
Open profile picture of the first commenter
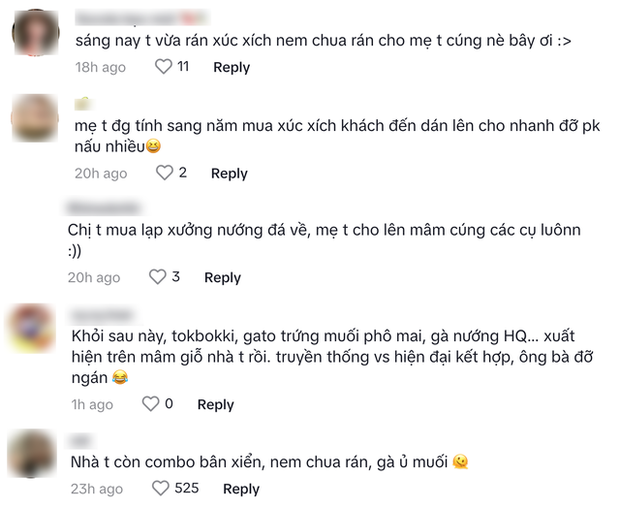(37, 33)
